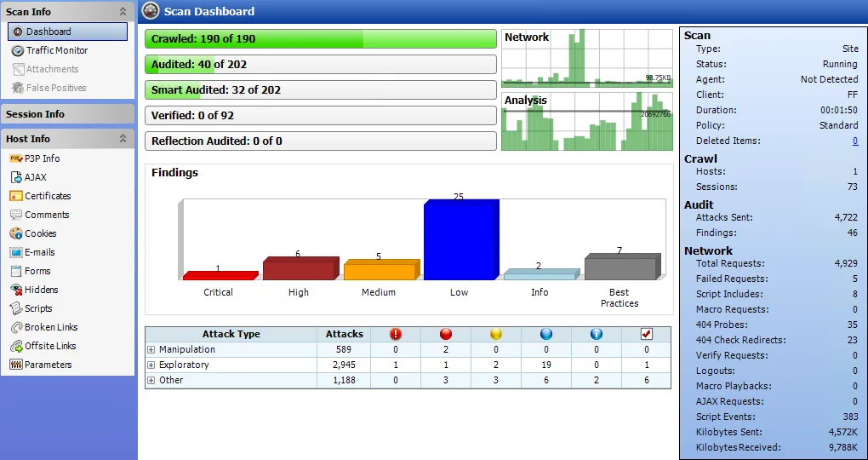
Task: Click the 589 Manipulation attacks cell
Action: click(344, 350)
